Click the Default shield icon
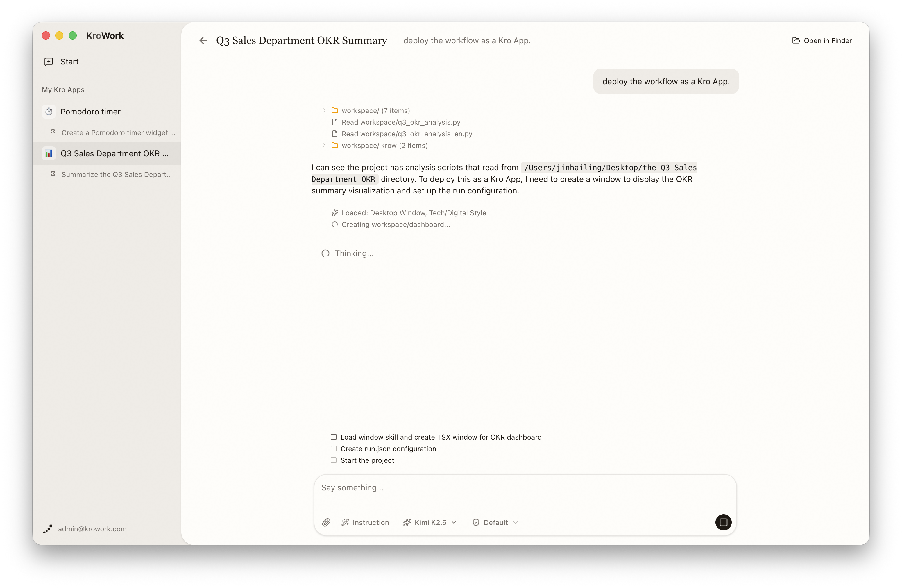This screenshot has height=588, width=902. click(x=476, y=522)
